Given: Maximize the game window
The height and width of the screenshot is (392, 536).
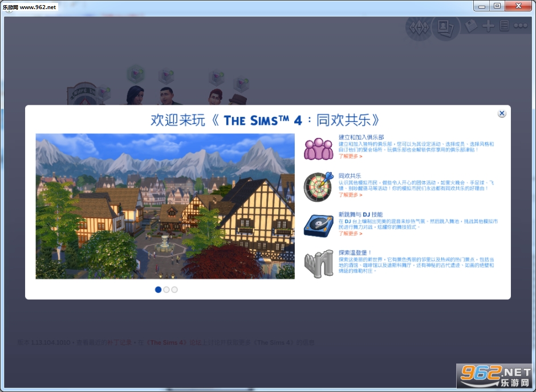Looking at the screenshot, I should tap(497, 6).
